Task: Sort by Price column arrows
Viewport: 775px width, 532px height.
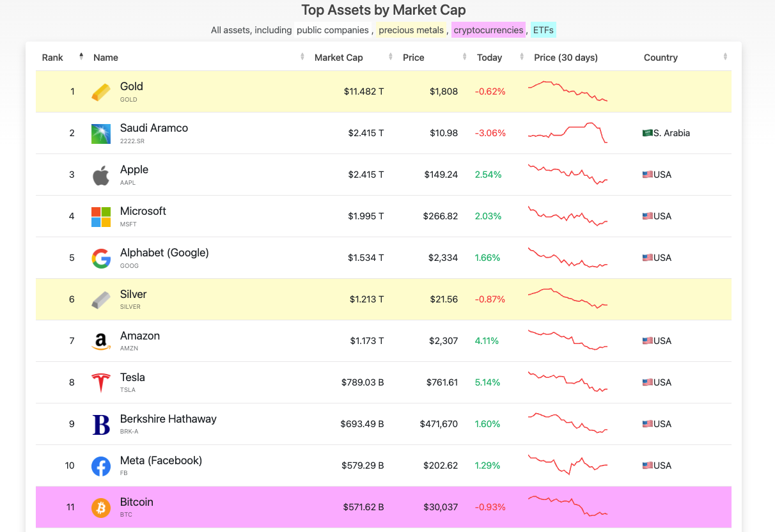Action: (465, 57)
